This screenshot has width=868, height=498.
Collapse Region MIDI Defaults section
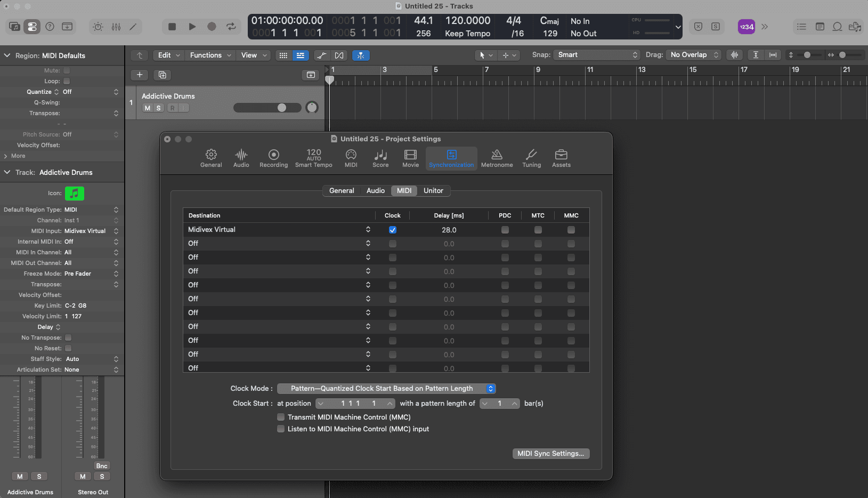click(7, 55)
